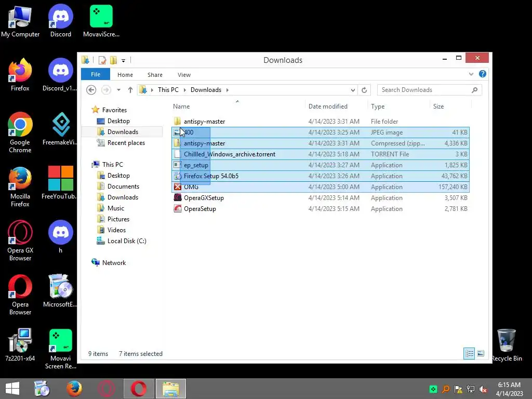Open the View ribbon tab
Viewport: 532px width, 399px height.
pos(184,75)
